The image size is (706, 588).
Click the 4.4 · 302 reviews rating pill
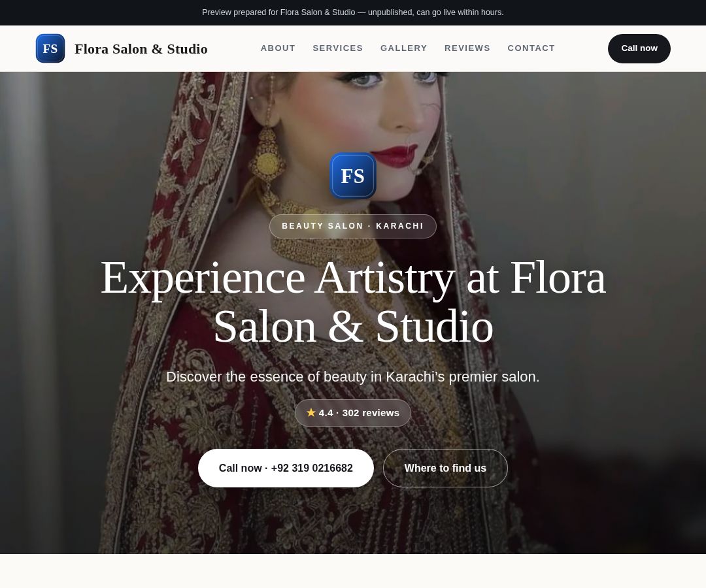pyautogui.click(x=353, y=413)
